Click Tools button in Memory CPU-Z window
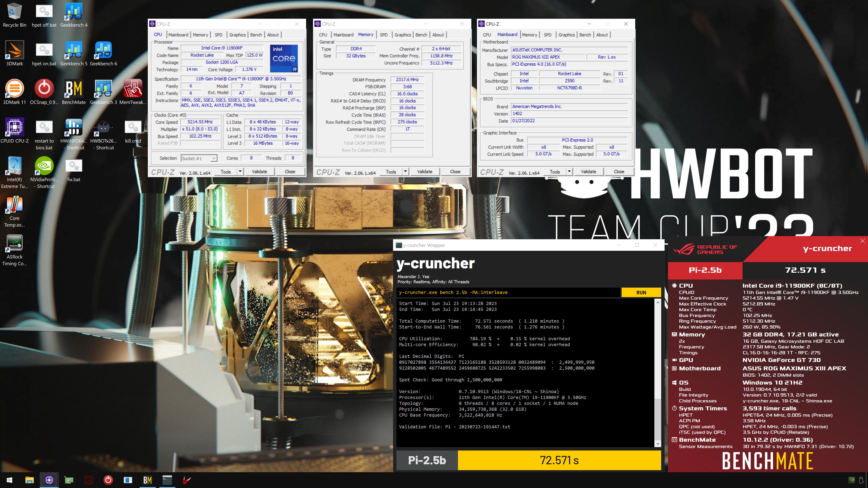Screen dimensions: 868x488 click(391, 171)
